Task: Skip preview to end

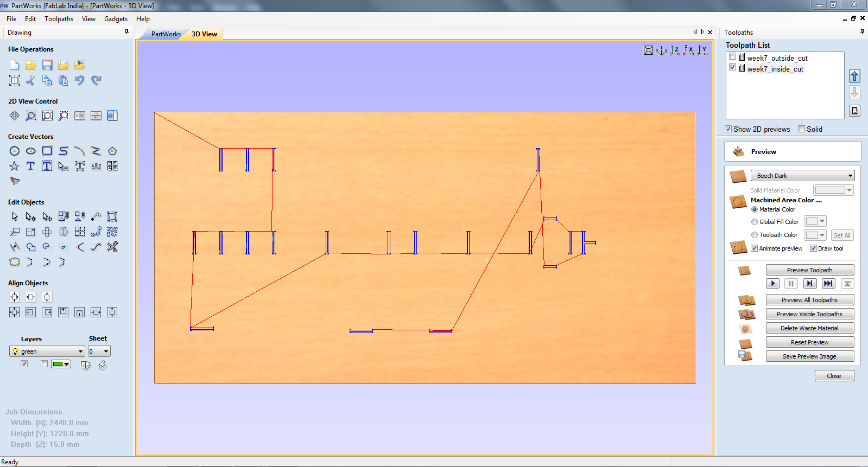Action: [828, 283]
